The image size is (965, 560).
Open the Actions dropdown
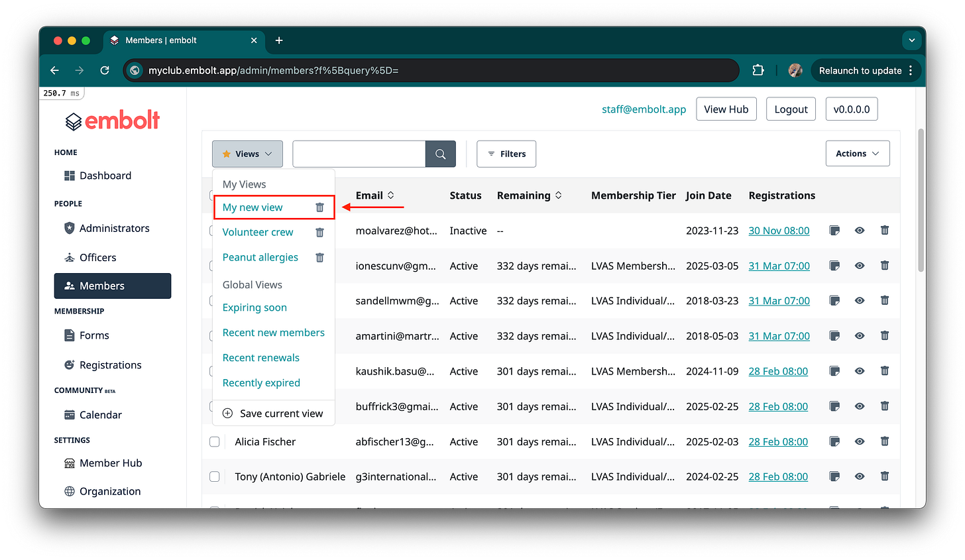tap(858, 154)
